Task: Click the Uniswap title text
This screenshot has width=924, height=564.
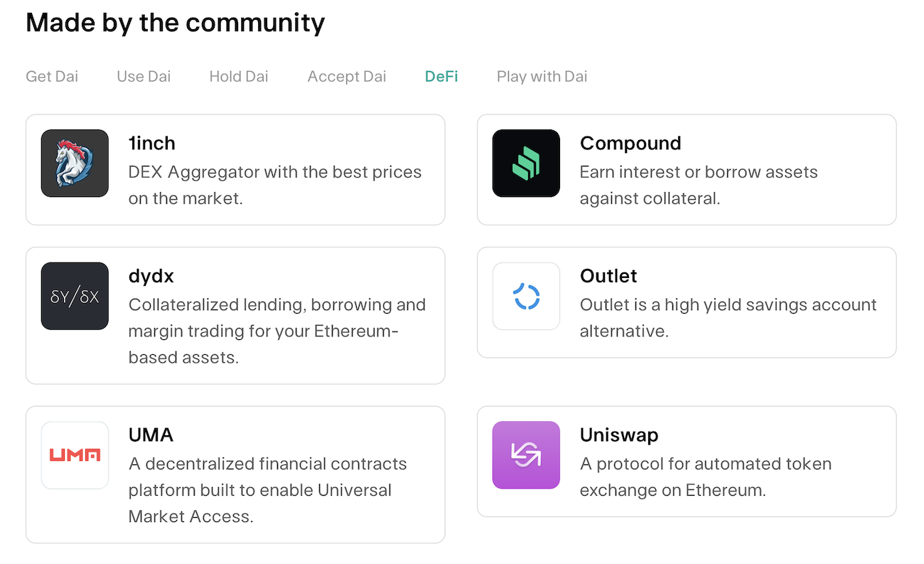Action: click(619, 435)
